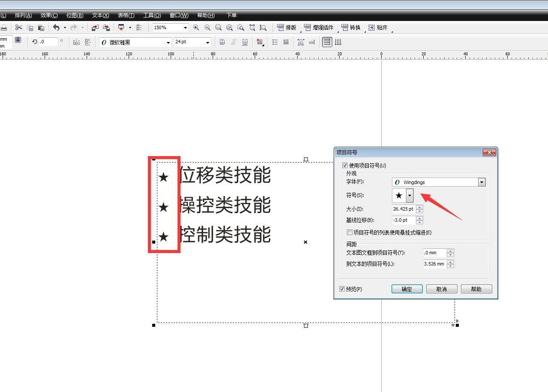This screenshot has height=392, width=548.
Task: Click the 大小 size field 26.425 pt
Action: [403, 209]
